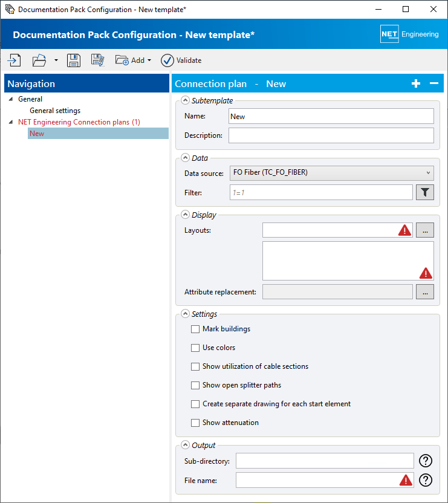Viewport: 448px width, 503px height.
Task: Check Create separate drawing for each start element
Action: pyautogui.click(x=195, y=404)
